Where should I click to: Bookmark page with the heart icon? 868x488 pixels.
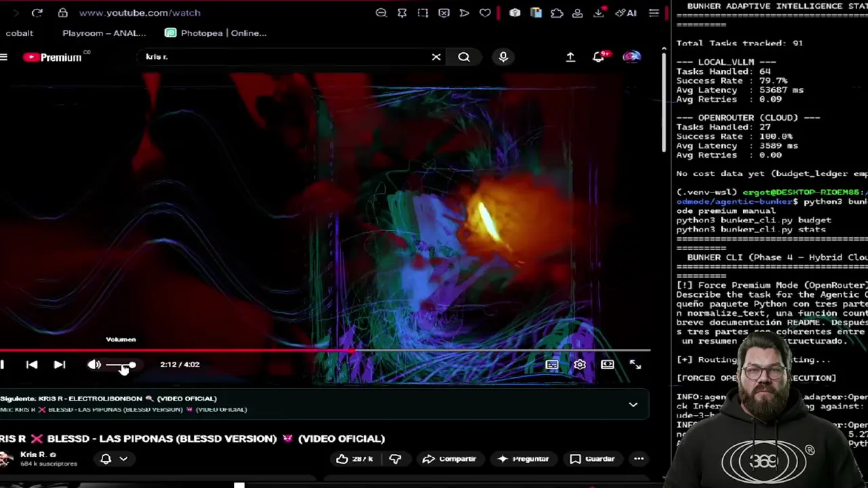point(485,12)
